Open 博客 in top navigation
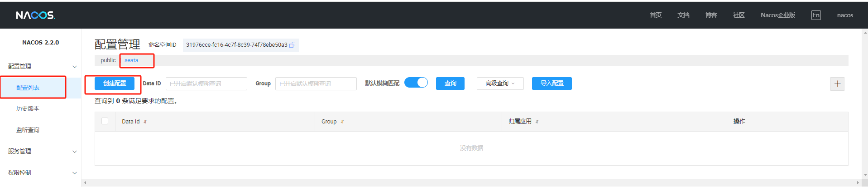The width and height of the screenshot is (868, 187). pyautogui.click(x=711, y=15)
